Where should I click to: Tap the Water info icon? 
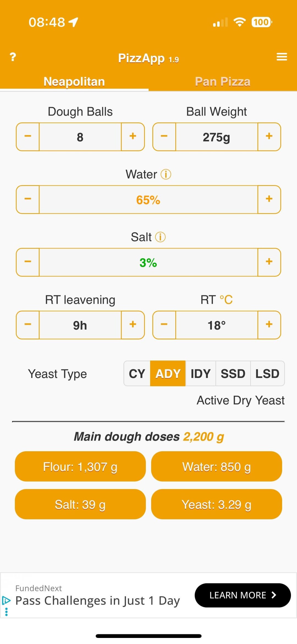coord(166,174)
